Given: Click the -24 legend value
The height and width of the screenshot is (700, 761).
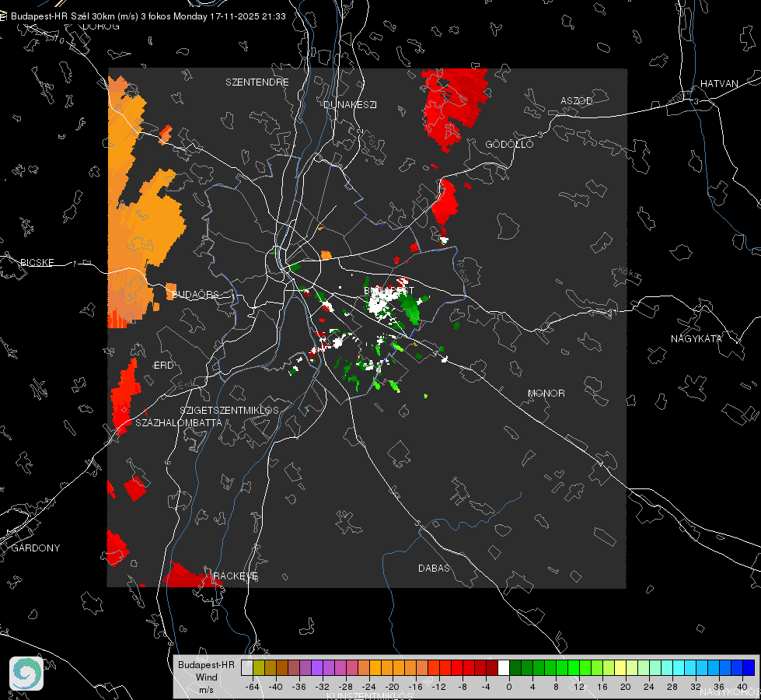Looking at the screenshot, I should click(369, 687).
